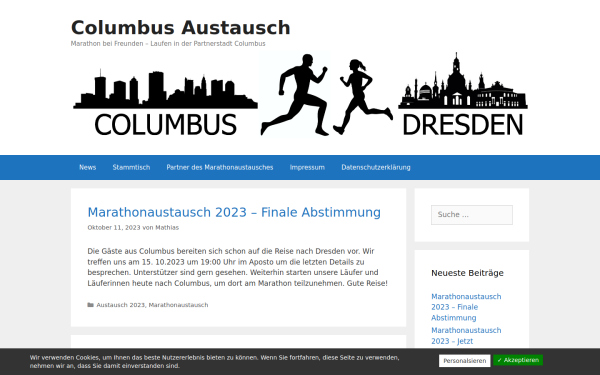The width and height of the screenshot is (600, 375).
Task: Open the Austausch 2023 category
Action: (x=121, y=305)
